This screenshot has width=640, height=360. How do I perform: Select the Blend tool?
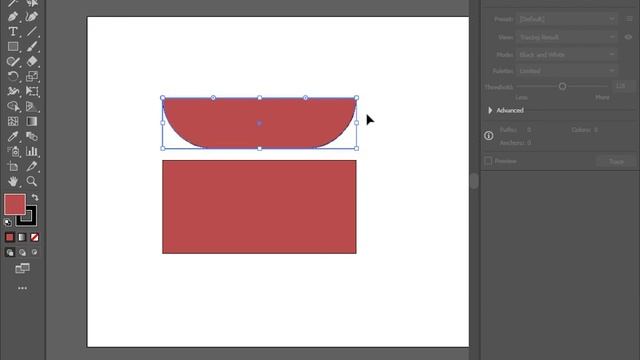[x=31, y=136]
